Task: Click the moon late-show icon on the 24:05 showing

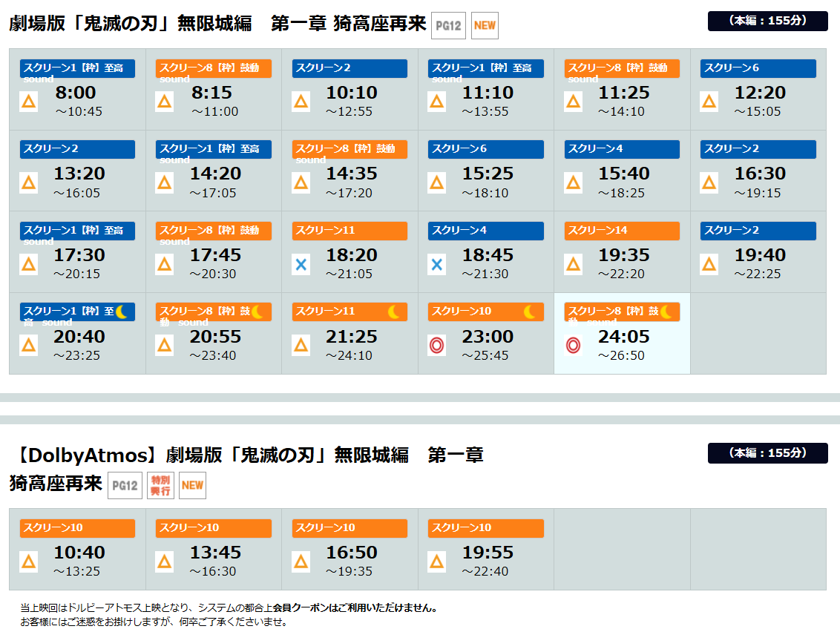Action: (666, 312)
